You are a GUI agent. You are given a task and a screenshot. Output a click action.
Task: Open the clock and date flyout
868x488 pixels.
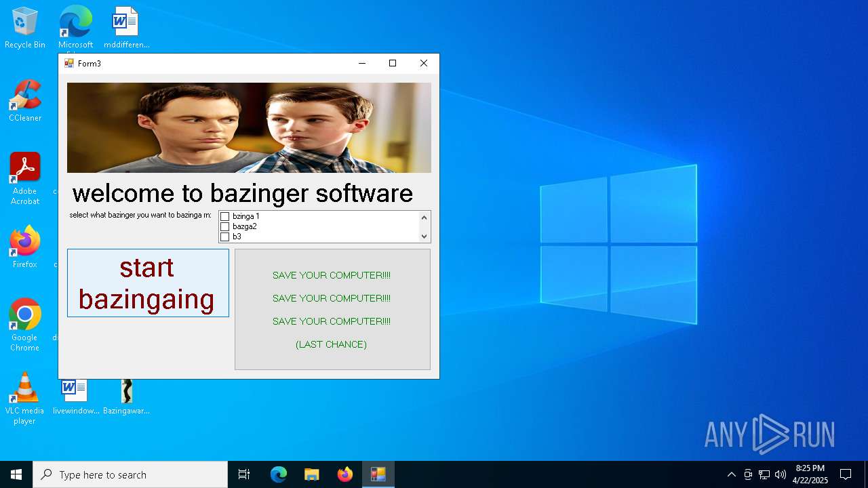click(810, 474)
